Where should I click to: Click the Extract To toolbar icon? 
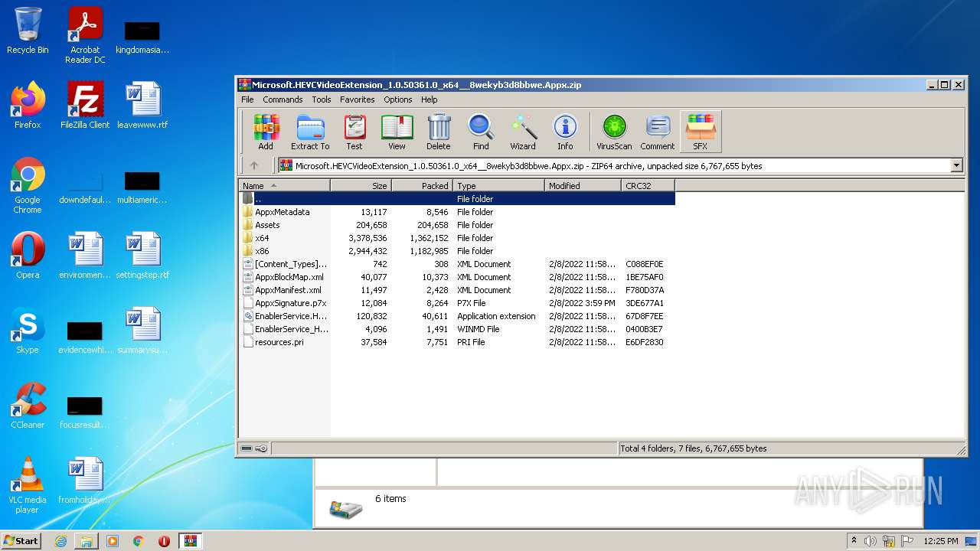click(310, 132)
